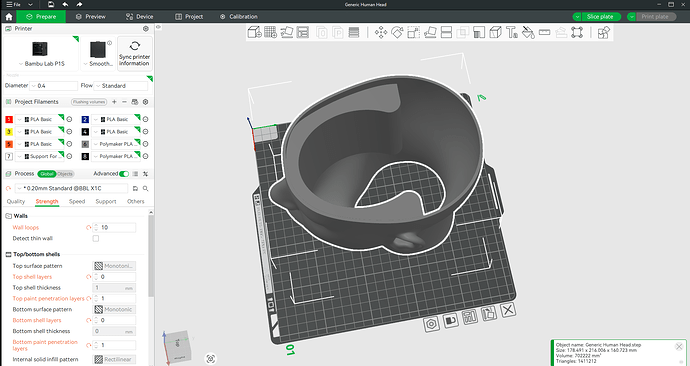Expand the Top surface pattern dropdown
Image resolution: width=690 pixels, height=366 pixels.
pyautogui.click(x=114, y=266)
